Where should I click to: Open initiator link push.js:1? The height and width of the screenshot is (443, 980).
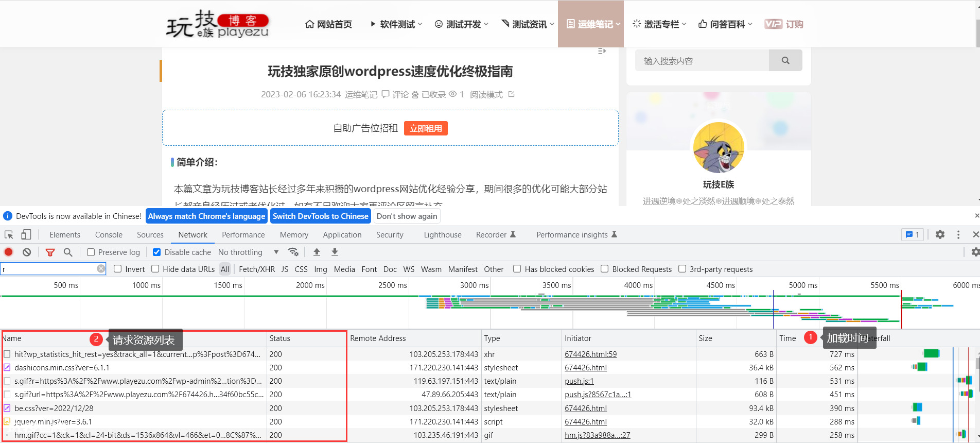click(579, 381)
